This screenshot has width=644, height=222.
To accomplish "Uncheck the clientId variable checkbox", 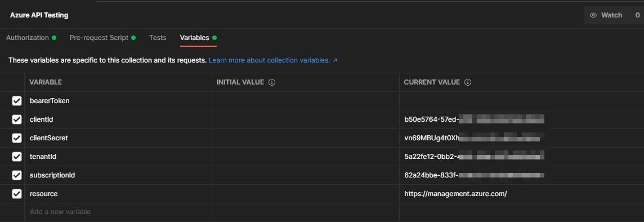I will click(17, 119).
